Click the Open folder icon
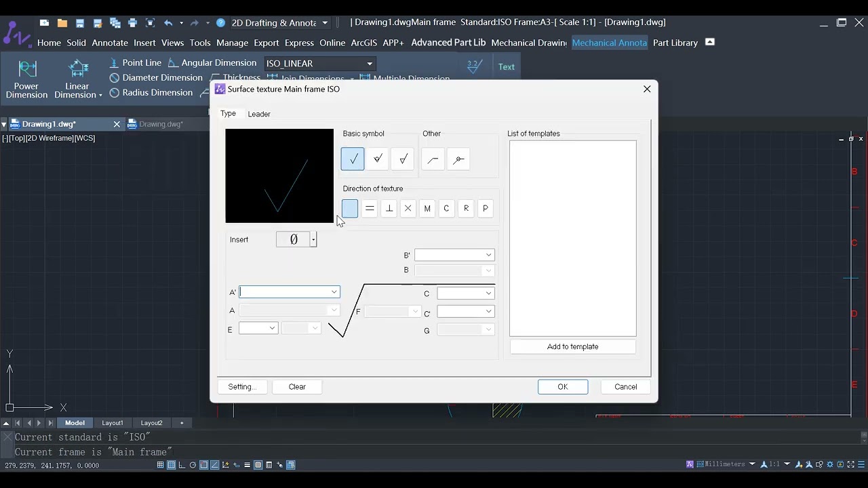The height and width of the screenshot is (488, 868). 62,22
